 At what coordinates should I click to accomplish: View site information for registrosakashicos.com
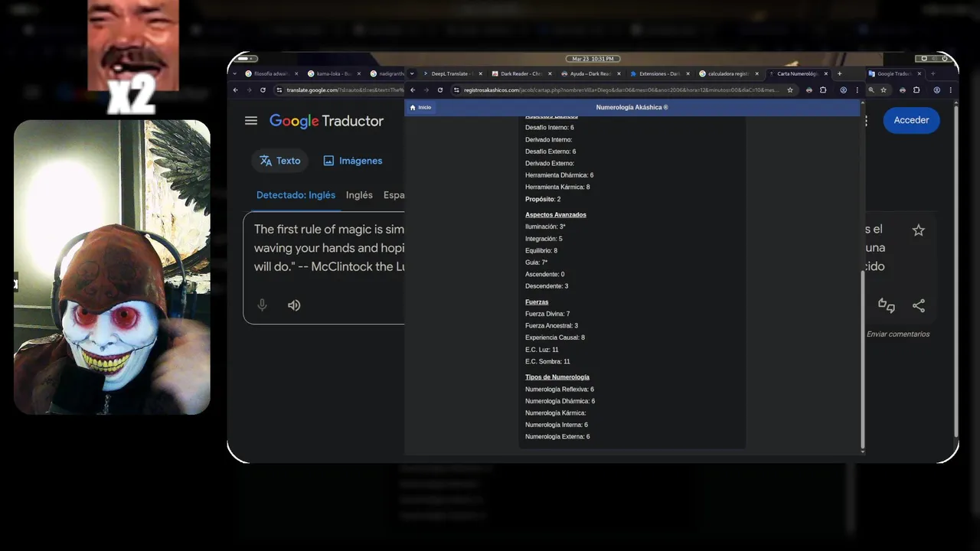click(x=456, y=90)
